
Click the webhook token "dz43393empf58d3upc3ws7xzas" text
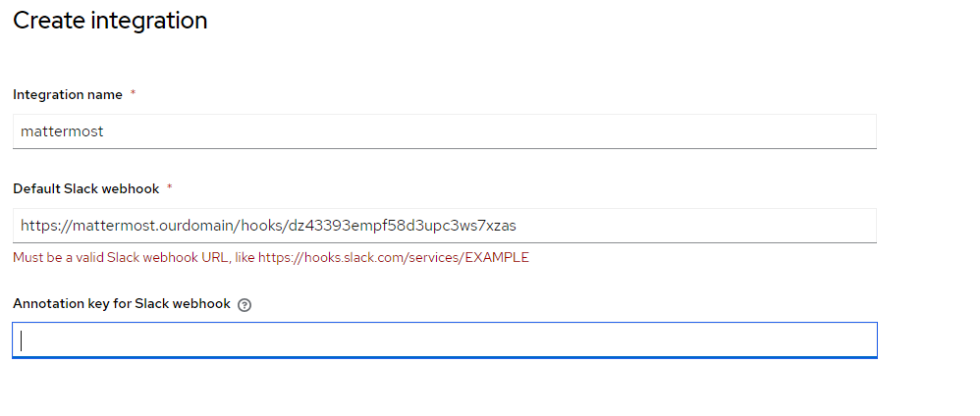(x=402, y=226)
